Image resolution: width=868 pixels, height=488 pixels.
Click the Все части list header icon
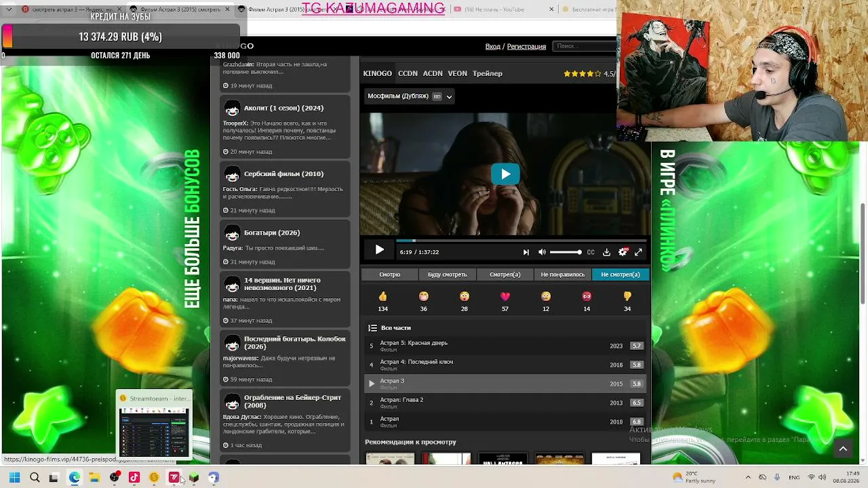pos(372,328)
